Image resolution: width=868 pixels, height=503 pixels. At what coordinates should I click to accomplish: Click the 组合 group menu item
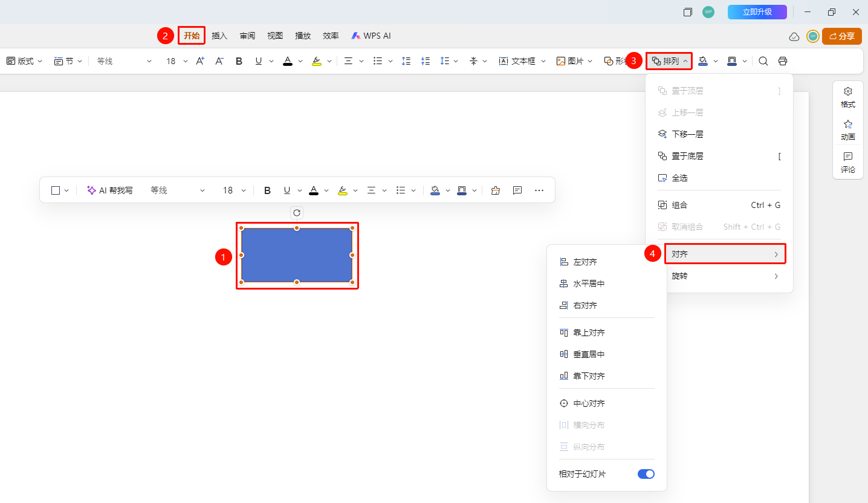coord(719,205)
